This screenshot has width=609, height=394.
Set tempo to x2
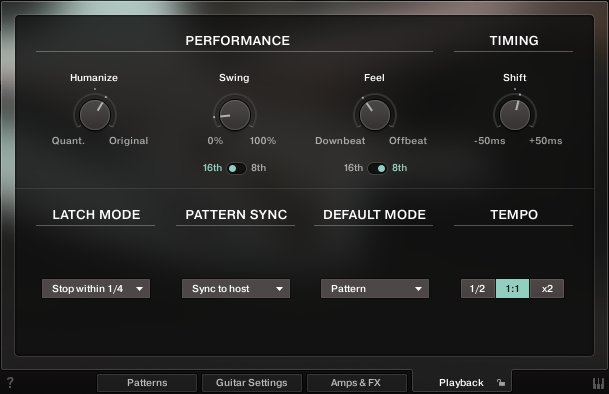tap(547, 289)
